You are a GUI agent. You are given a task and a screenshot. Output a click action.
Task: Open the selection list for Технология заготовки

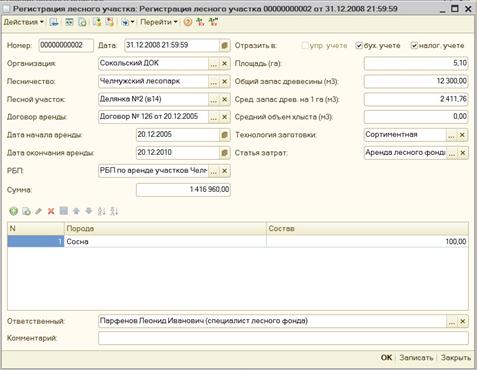(451, 135)
